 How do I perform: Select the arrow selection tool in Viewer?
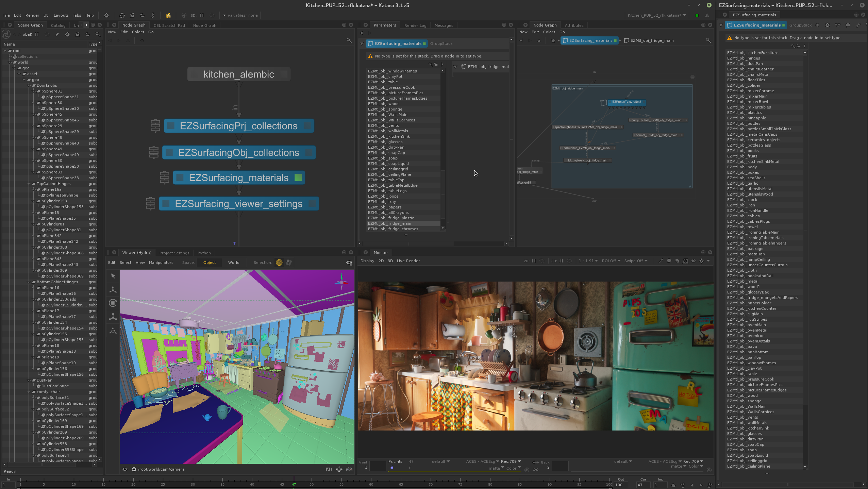[x=113, y=276]
